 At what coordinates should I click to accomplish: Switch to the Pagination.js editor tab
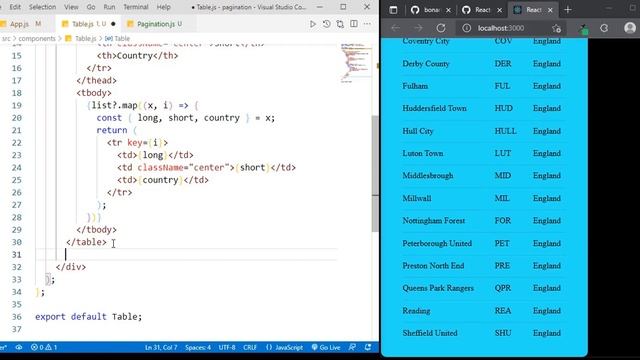coord(157,24)
